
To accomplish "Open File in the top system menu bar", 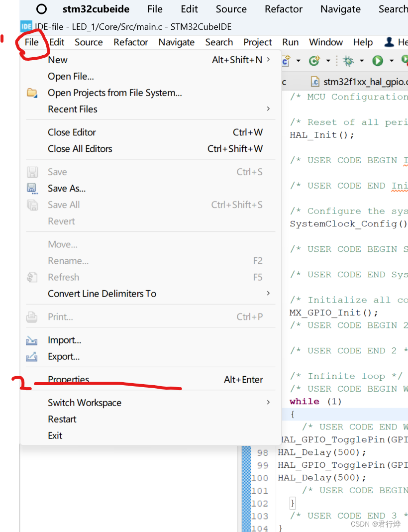I will [x=155, y=9].
